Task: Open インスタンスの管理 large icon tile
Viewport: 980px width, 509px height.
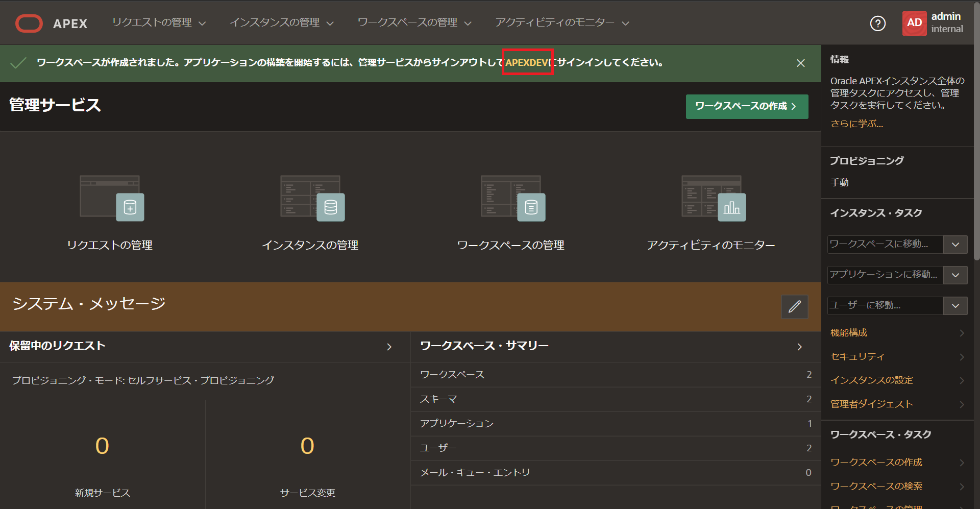Action: click(310, 213)
